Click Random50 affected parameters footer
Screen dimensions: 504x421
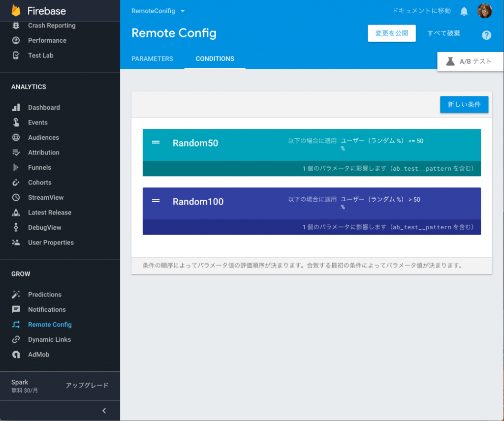point(312,168)
